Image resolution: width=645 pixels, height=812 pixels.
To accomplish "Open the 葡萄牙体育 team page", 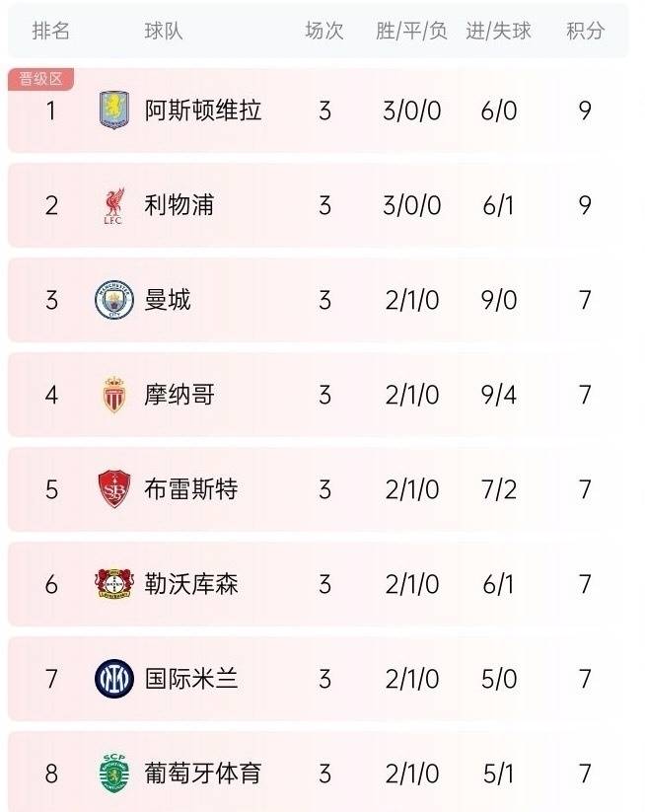I will 202,772.
